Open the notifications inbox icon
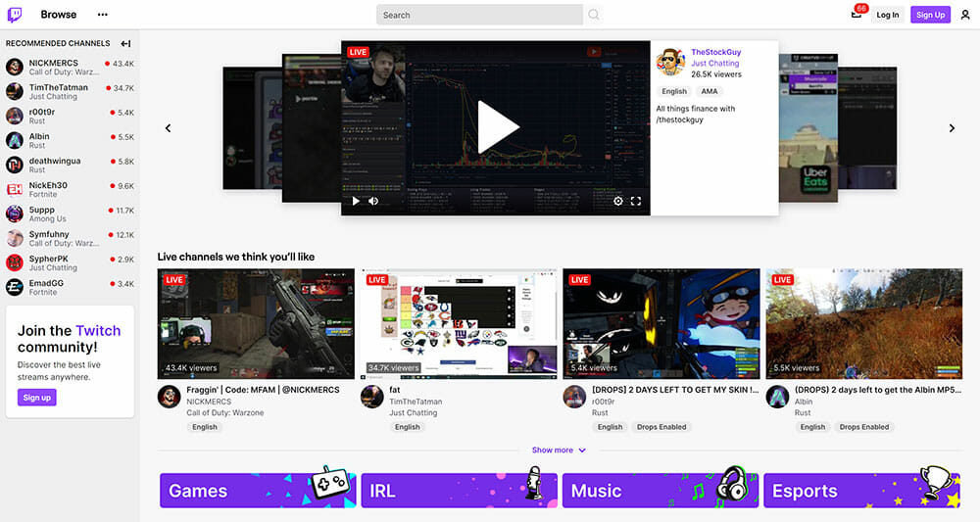Image resolution: width=980 pixels, height=522 pixels. point(856,15)
